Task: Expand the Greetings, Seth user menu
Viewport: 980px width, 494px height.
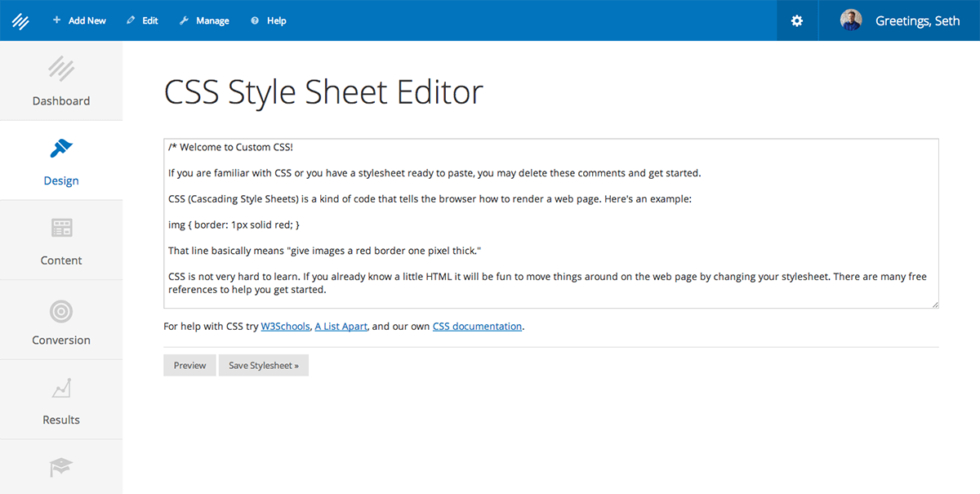Action: coord(917,20)
